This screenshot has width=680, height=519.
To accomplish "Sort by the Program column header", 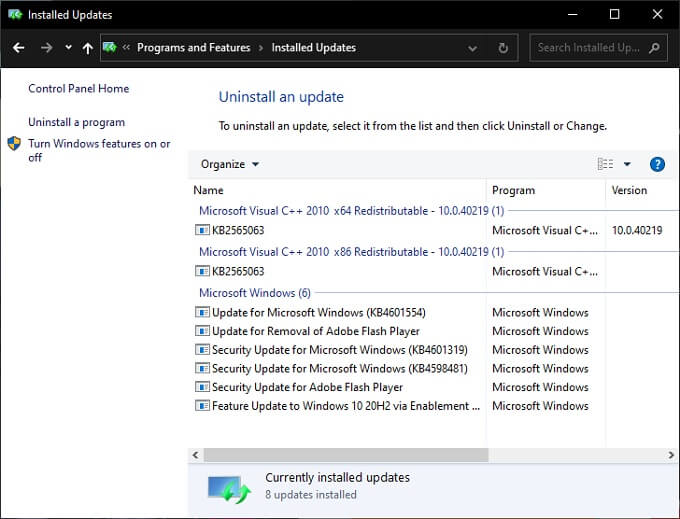I will 513,190.
